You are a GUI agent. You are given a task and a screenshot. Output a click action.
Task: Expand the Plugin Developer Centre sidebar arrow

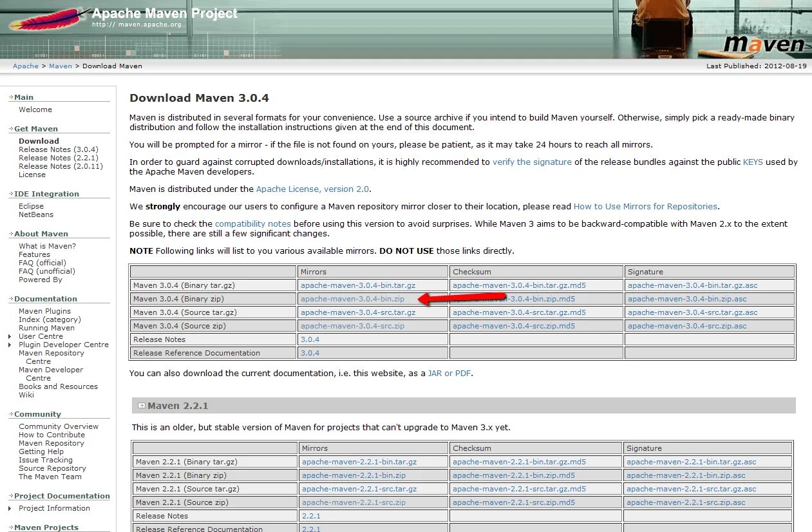click(x=10, y=345)
